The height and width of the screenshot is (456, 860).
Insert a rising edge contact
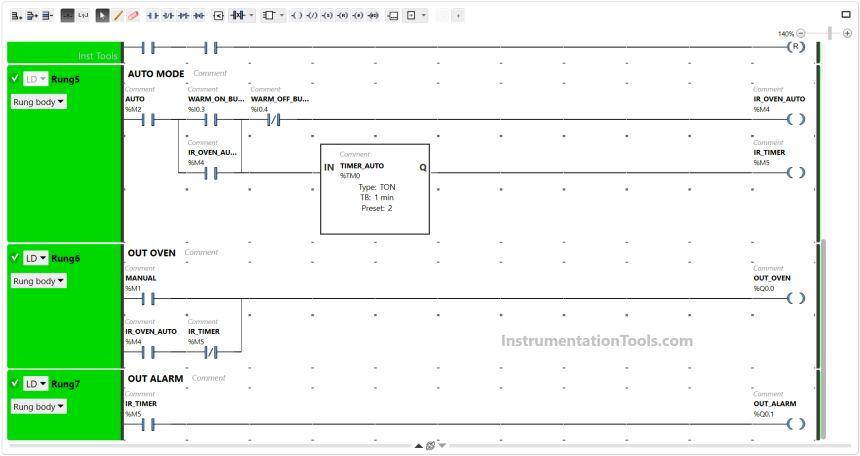point(183,16)
